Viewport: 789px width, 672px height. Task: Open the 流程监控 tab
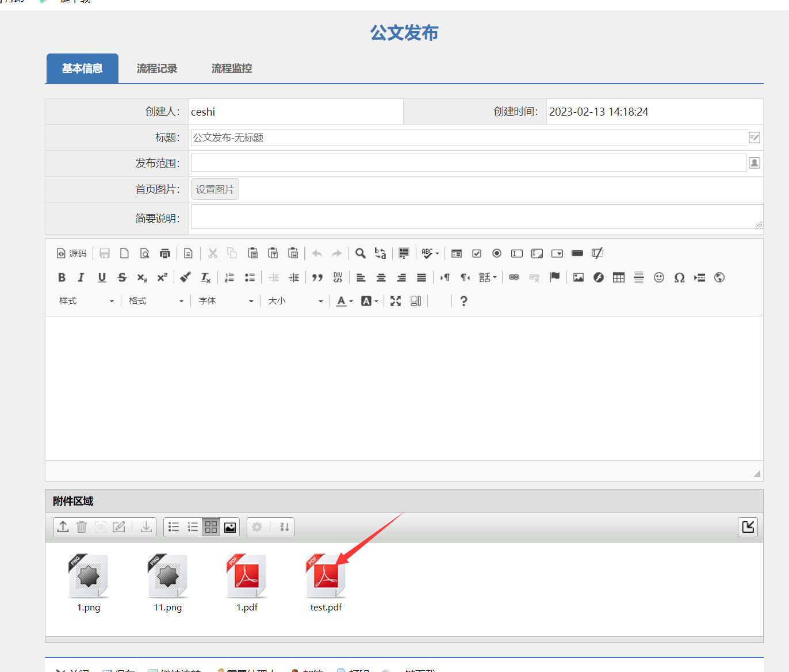(x=232, y=68)
